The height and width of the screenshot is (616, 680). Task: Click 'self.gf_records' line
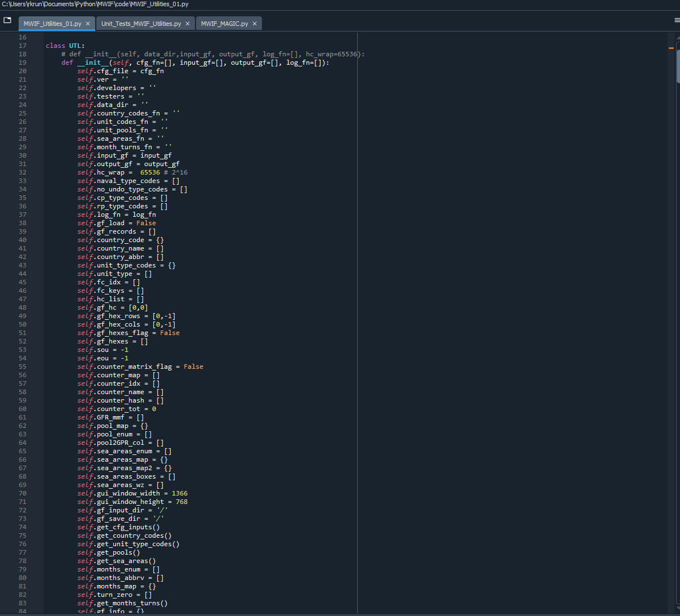[x=117, y=231]
